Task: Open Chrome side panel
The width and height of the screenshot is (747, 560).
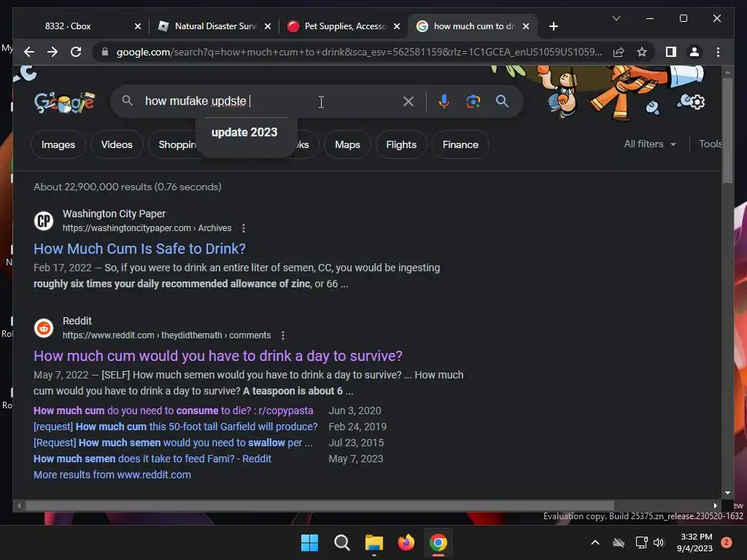Action: click(x=671, y=52)
